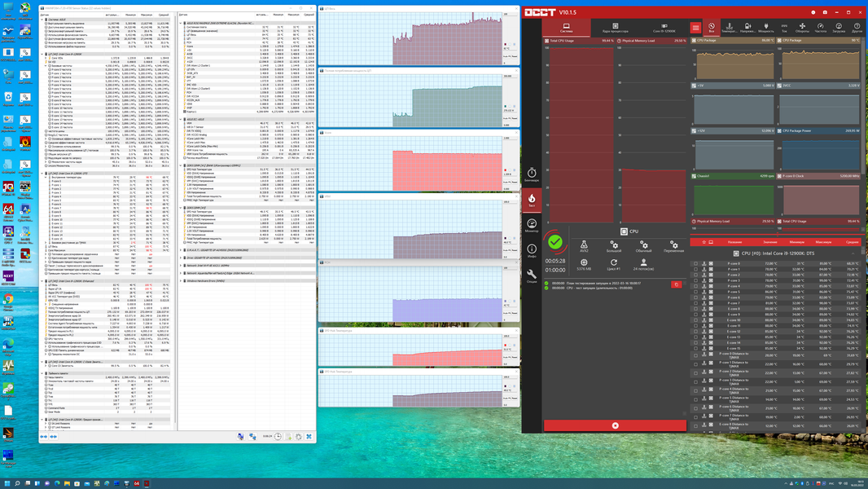Sort table by the Среднее column

pos(852,242)
